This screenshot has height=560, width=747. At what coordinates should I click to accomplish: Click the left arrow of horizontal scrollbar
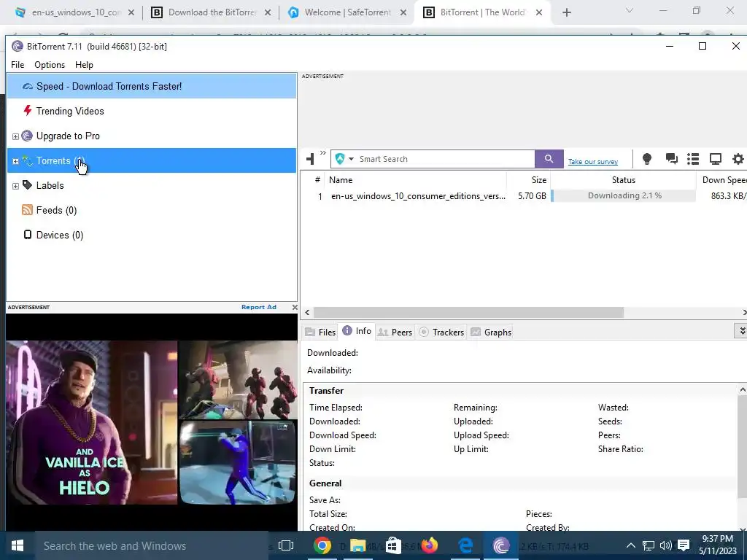[x=307, y=312]
